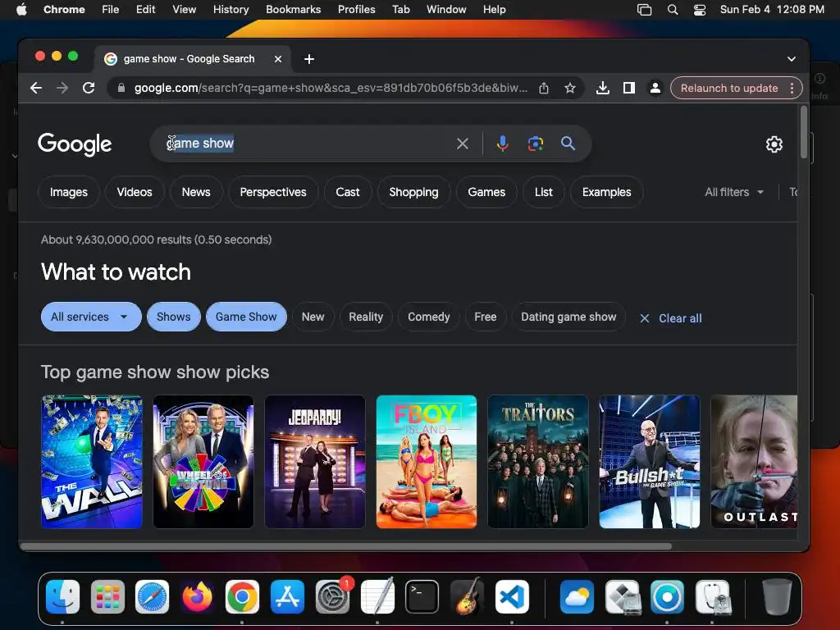Open Google quick settings gear

774,144
